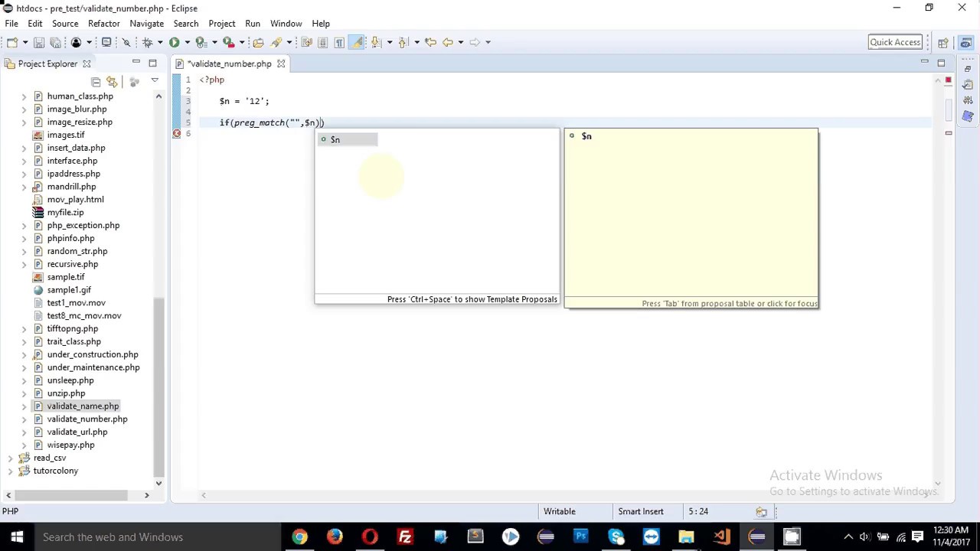The height and width of the screenshot is (551, 980).
Task: Maximize the editor area pane
Action: coord(941,63)
